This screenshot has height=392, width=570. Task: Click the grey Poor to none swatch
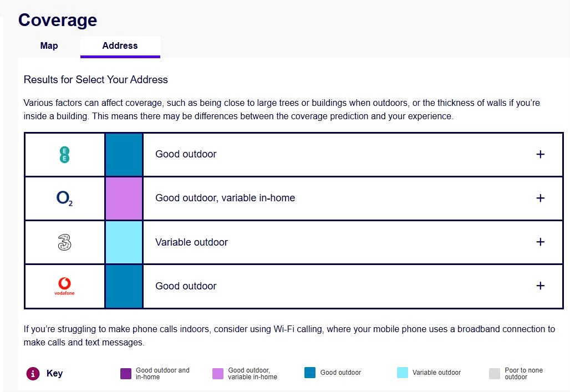495,374
